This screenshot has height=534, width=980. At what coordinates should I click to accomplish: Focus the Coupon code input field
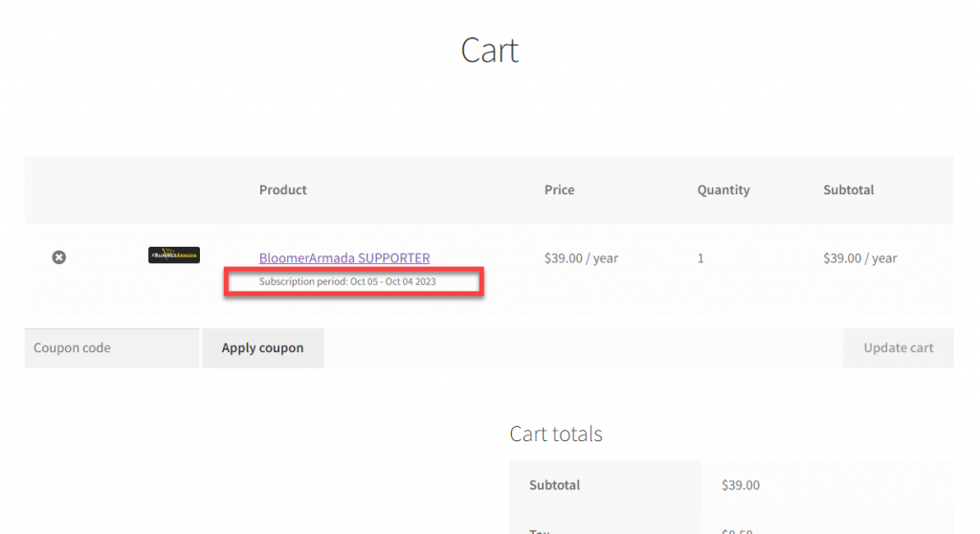[112, 347]
